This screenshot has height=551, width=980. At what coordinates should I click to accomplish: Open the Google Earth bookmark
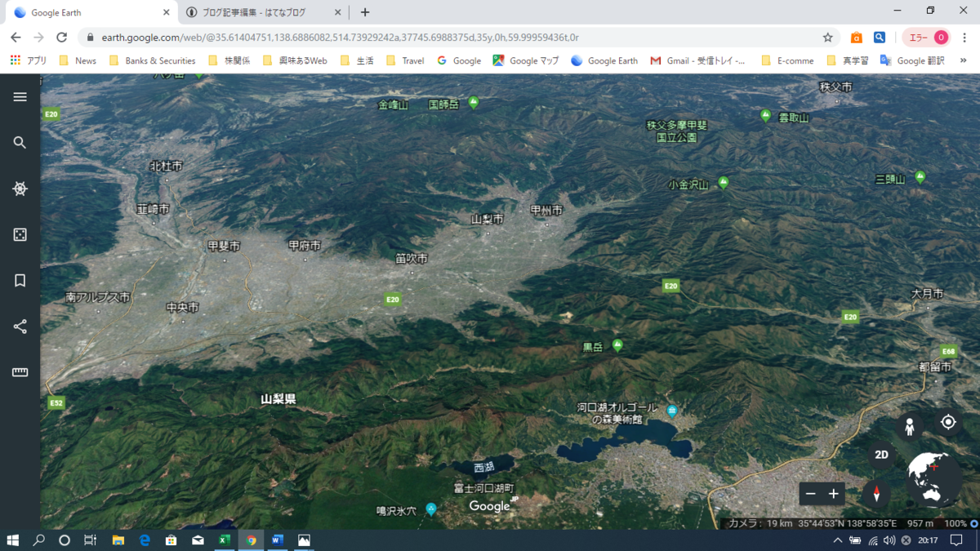tap(604, 60)
